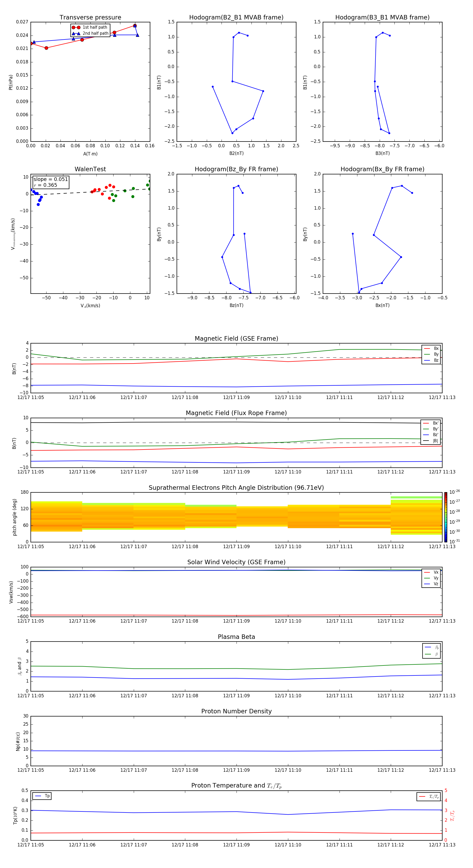Select the "Bz'" flux rope legend entry
Image resolution: width=473 pixels, height=868 pixels.
pyautogui.click(x=431, y=435)
